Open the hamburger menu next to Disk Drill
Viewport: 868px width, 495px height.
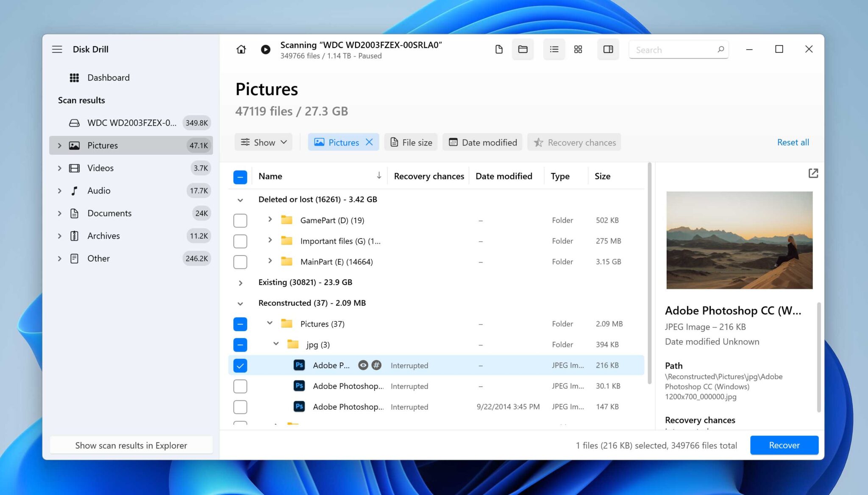tap(57, 49)
